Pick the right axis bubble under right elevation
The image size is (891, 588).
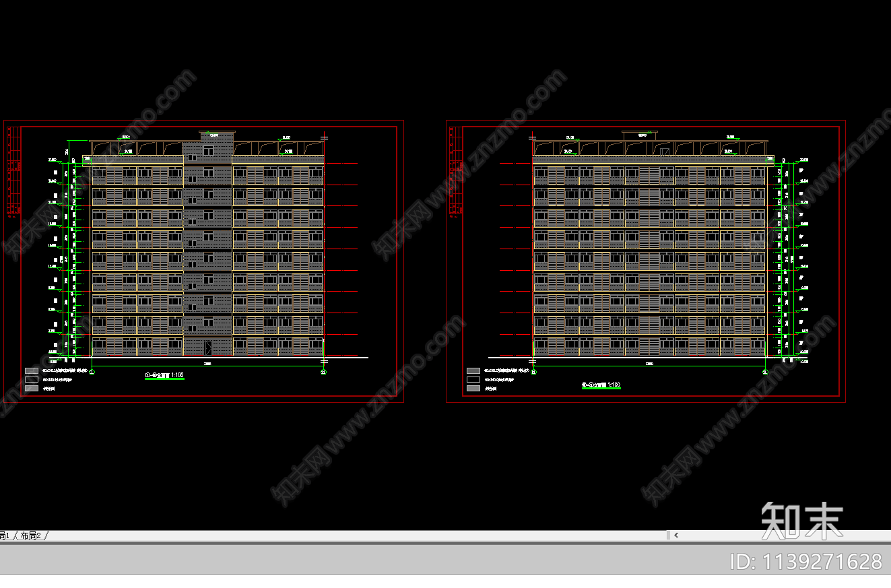coord(765,372)
